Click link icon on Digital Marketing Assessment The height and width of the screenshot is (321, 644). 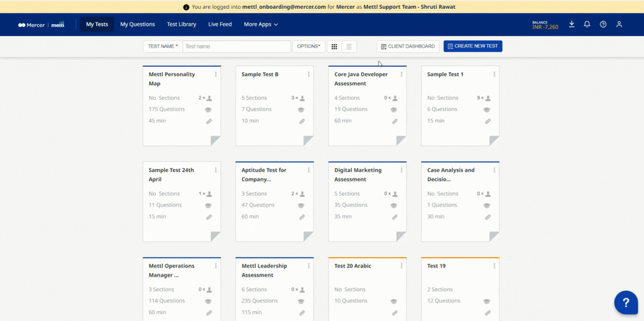tap(395, 217)
